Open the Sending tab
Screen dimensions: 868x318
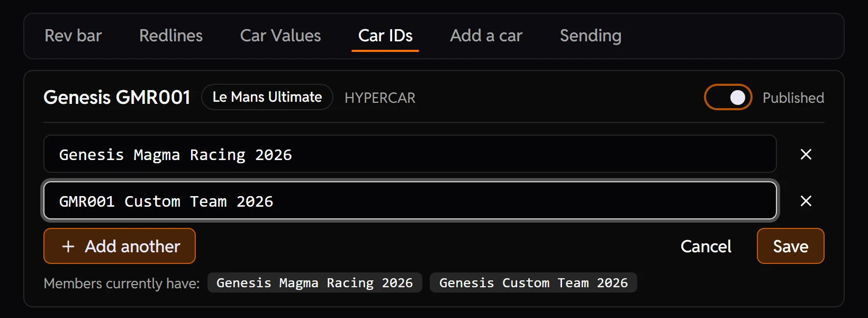591,36
